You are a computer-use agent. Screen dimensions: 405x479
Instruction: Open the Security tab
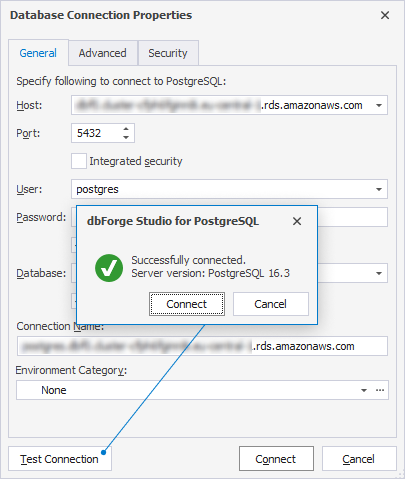click(x=168, y=53)
